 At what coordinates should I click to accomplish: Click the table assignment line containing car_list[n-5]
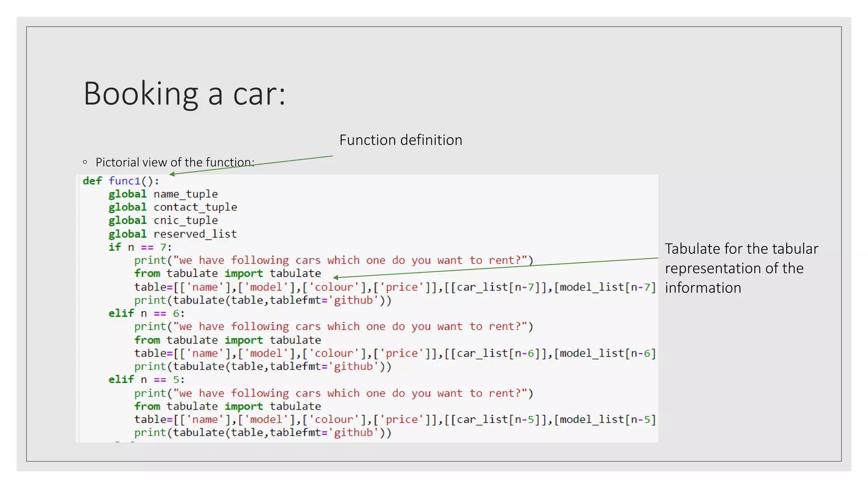click(x=395, y=419)
